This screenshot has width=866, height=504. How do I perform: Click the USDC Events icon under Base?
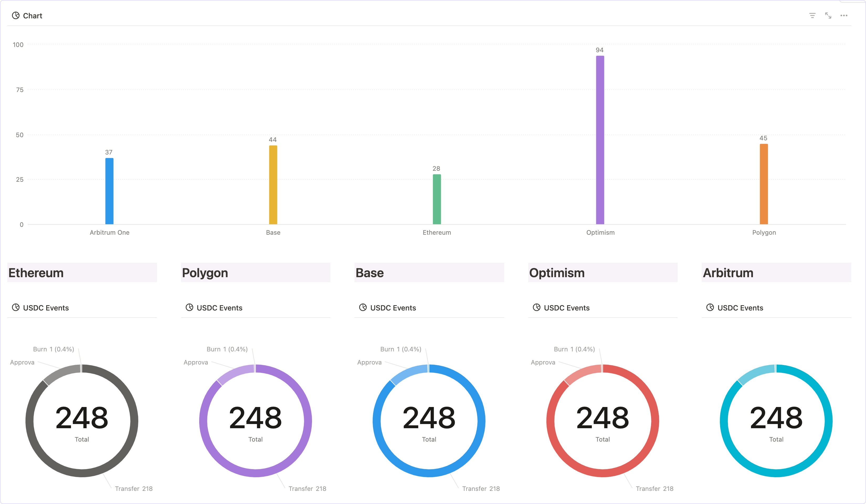363,307
